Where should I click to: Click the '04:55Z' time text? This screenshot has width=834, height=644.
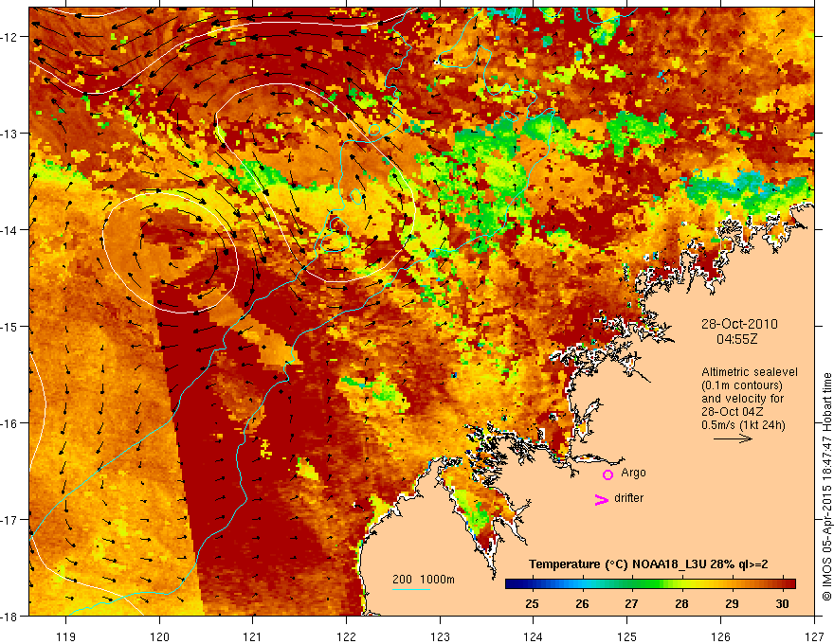tap(736, 339)
